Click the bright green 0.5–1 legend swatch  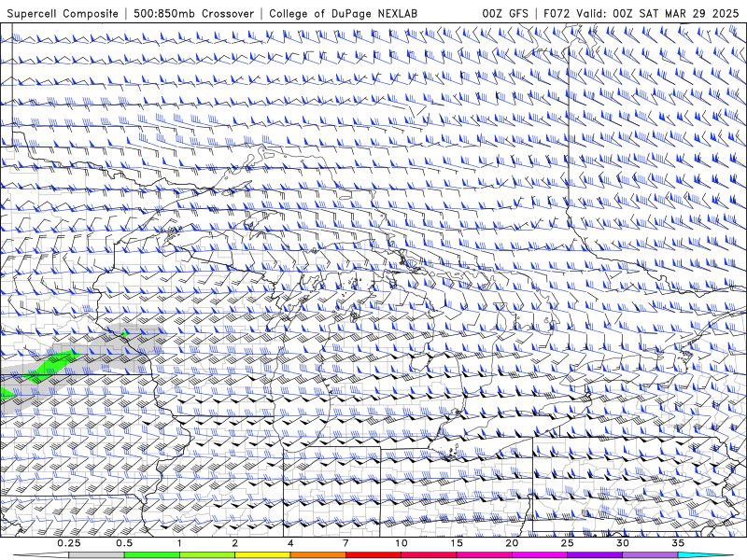[x=151, y=555]
